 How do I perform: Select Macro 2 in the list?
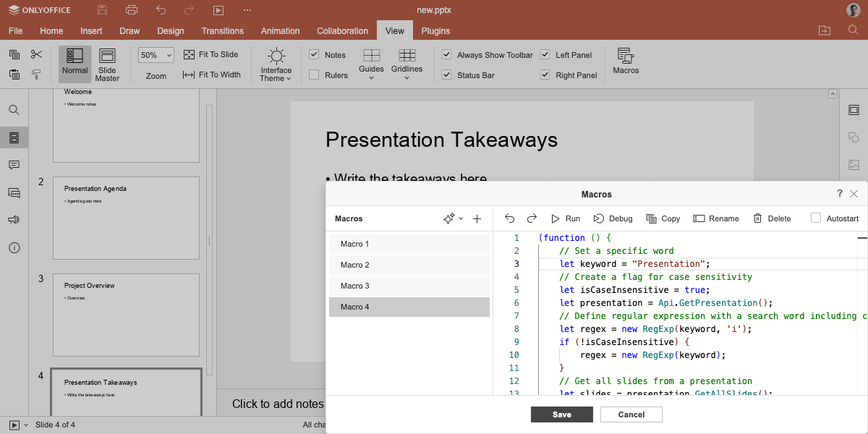point(409,265)
